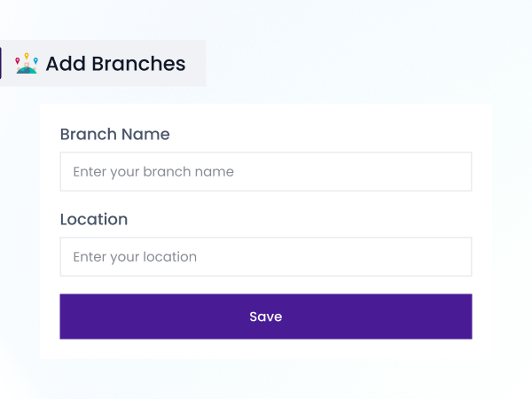Click the map pins icon beside Add Branches
Viewport: 532px width, 399px height.
coord(27,63)
